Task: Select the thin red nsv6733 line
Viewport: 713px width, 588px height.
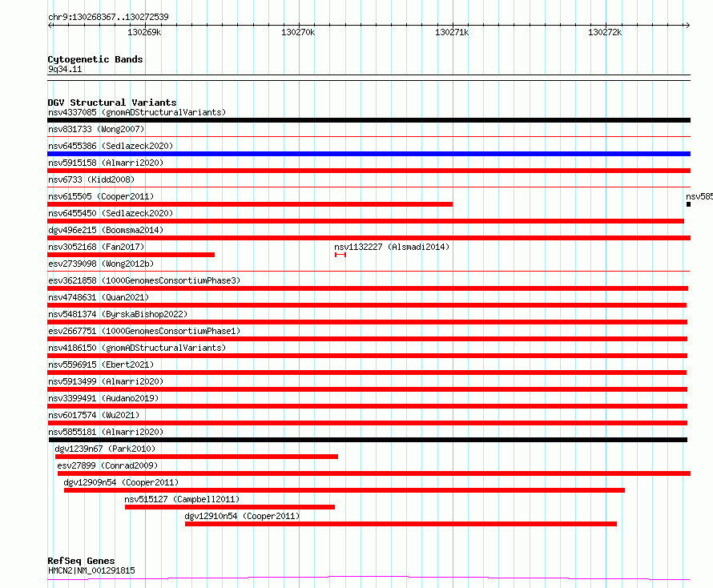Action: tap(369, 187)
